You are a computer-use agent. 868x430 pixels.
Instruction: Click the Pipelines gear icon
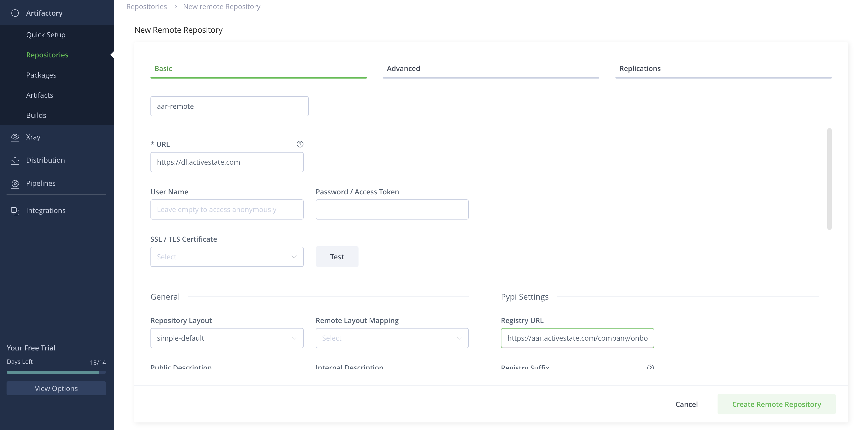tap(15, 184)
